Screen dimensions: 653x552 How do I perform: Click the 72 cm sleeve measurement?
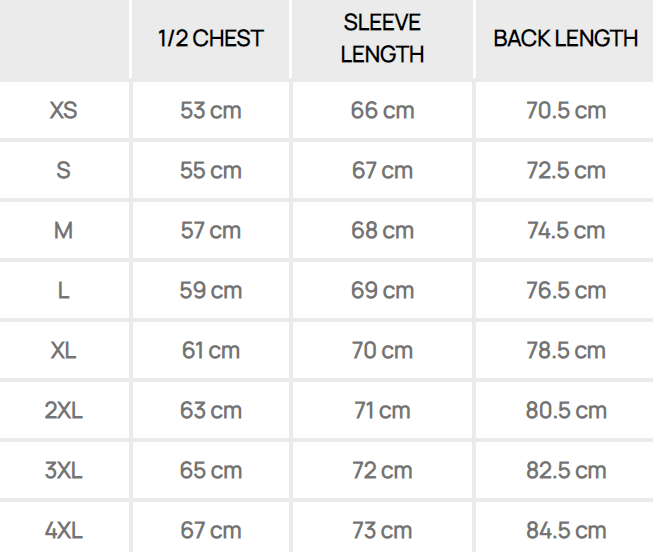pyautogui.click(x=382, y=470)
